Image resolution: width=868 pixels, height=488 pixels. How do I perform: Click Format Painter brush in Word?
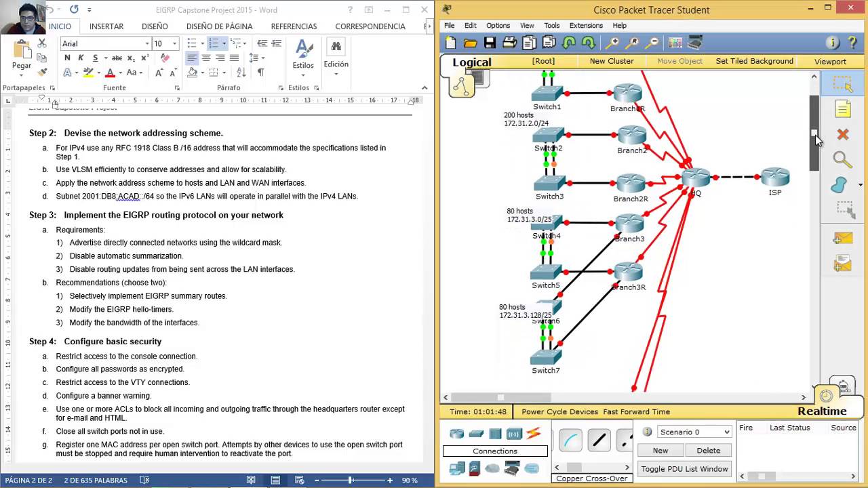pos(42,72)
